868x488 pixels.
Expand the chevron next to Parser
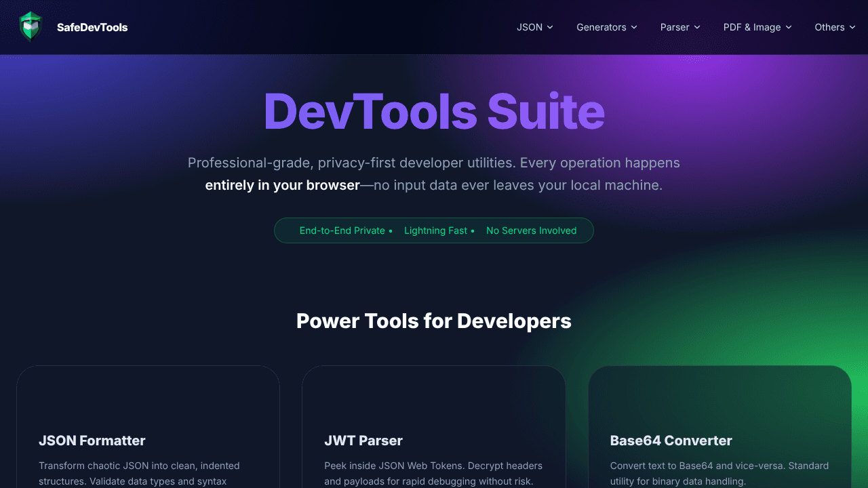[697, 27]
